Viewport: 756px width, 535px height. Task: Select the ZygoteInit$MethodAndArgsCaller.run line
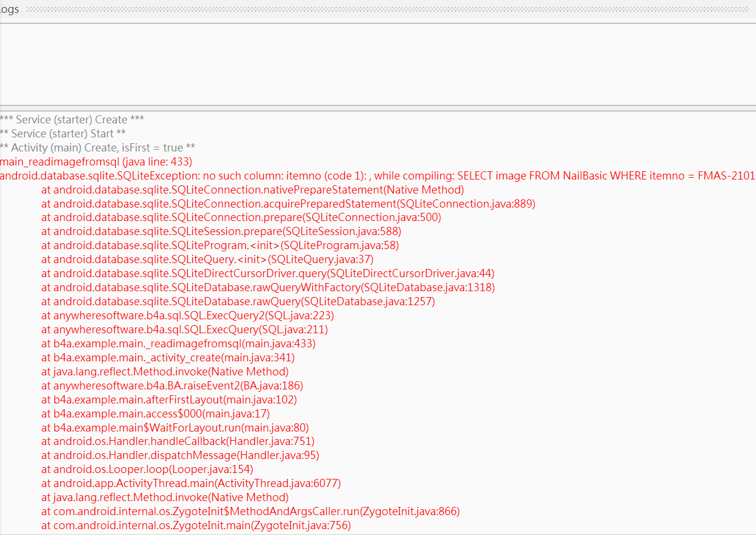pyautogui.click(x=251, y=512)
